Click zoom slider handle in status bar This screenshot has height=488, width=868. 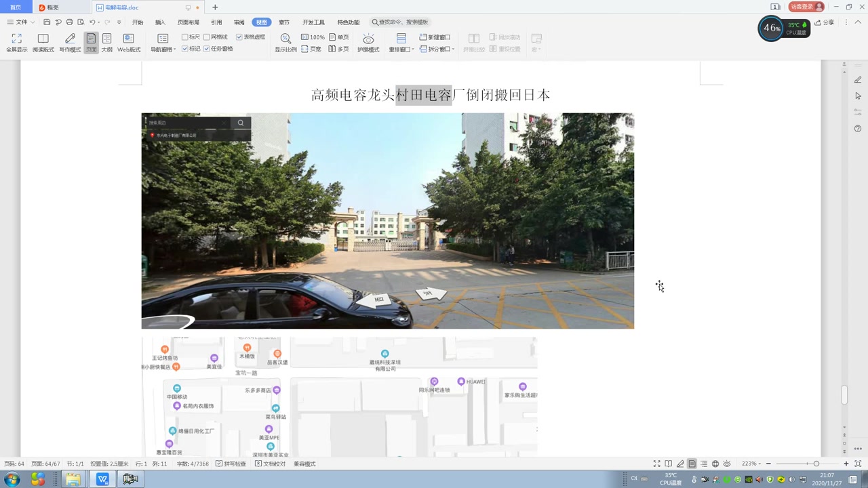[x=816, y=464]
